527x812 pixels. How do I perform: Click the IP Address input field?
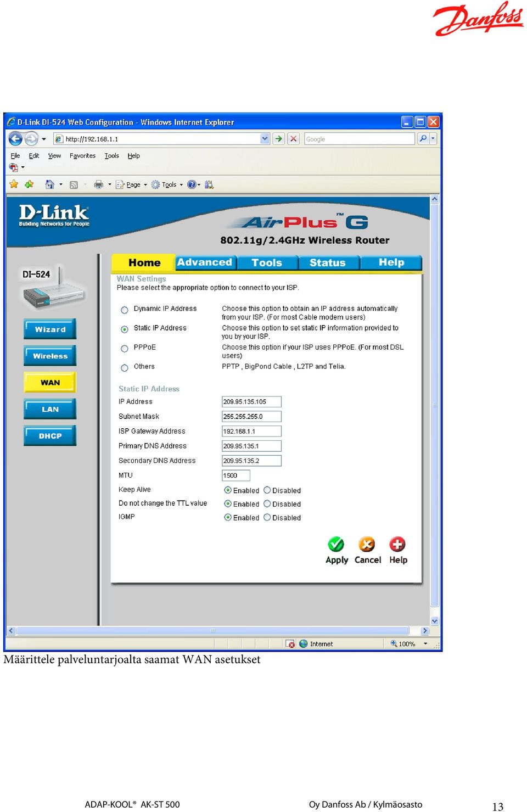251,402
